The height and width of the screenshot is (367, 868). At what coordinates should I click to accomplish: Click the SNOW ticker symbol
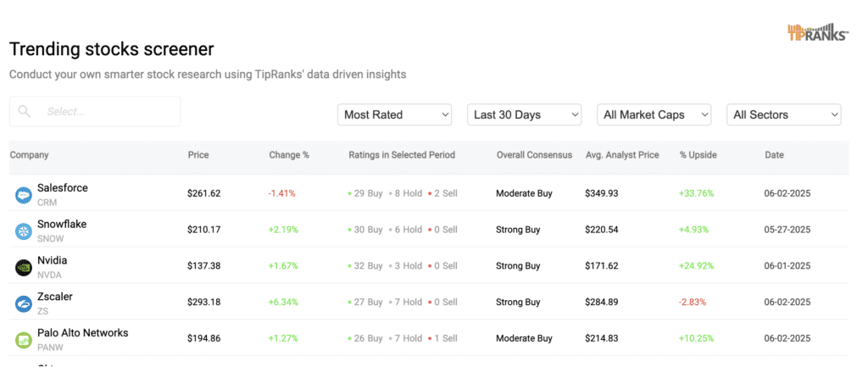pos(50,238)
